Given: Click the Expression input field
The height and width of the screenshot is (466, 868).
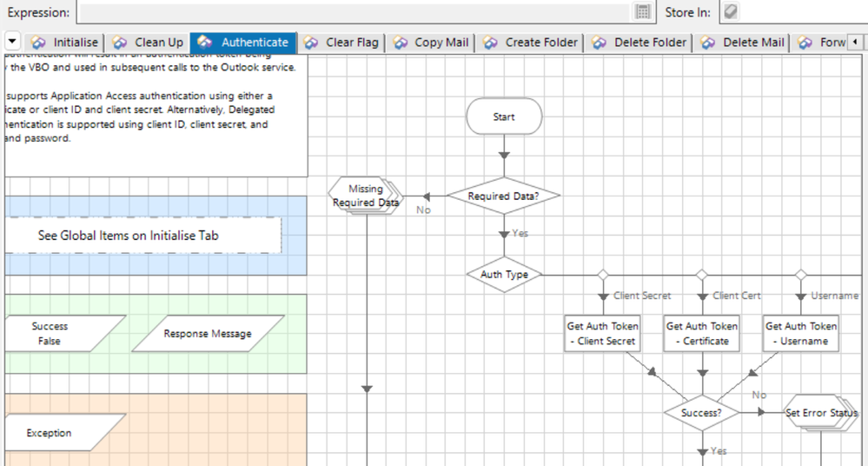Looking at the screenshot, I should (x=354, y=12).
